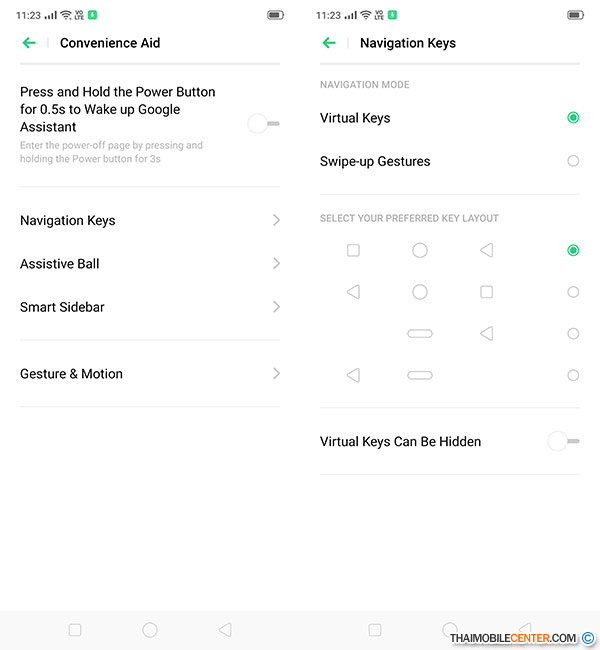Select Swipe-up Gestures radio button
600x650 pixels.
[573, 161]
